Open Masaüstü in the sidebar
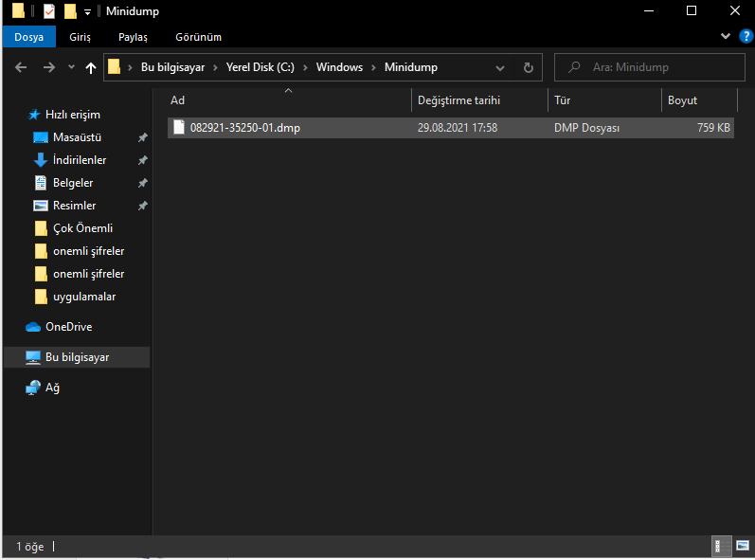The image size is (755, 560). point(77,137)
